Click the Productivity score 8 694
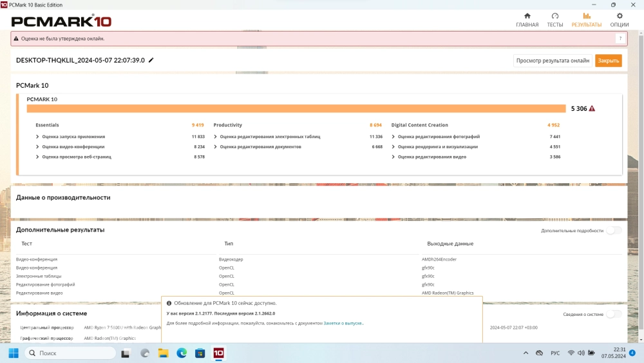This screenshot has width=644, height=363. click(x=375, y=125)
